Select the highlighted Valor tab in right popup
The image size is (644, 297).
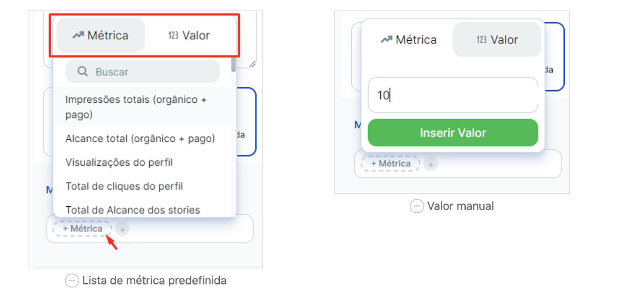point(497,39)
